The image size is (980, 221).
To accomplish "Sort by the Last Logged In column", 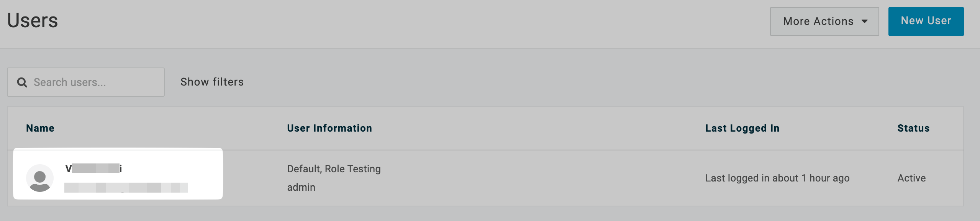I will (742, 128).
